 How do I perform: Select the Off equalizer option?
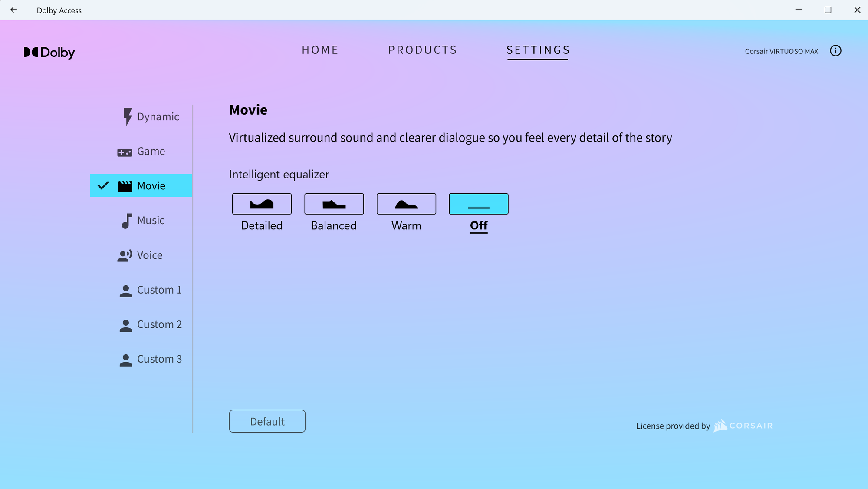(x=479, y=204)
